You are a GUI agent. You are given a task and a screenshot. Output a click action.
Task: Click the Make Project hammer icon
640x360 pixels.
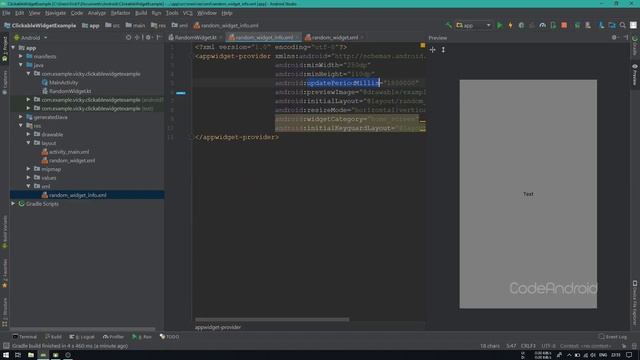(449, 25)
